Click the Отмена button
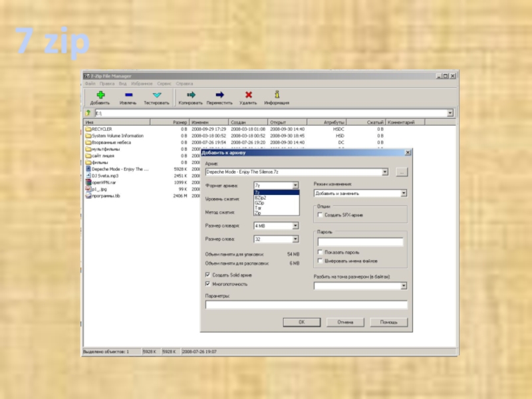The image size is (532, 399). pos(345,322)
